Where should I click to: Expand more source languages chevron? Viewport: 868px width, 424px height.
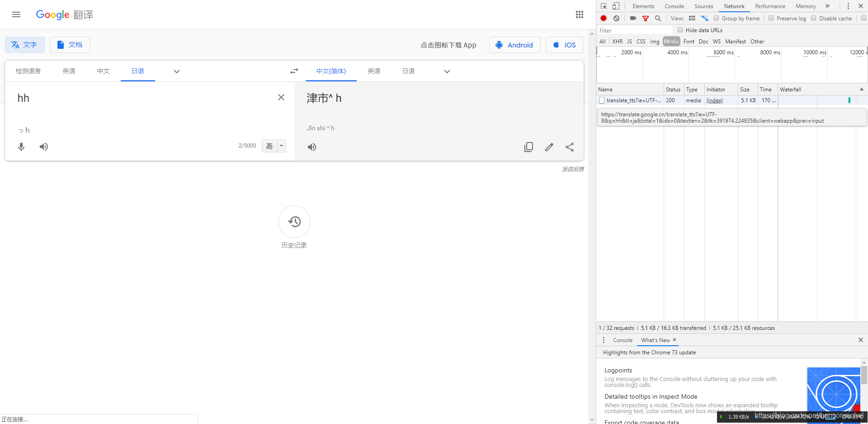coord(177,71)
